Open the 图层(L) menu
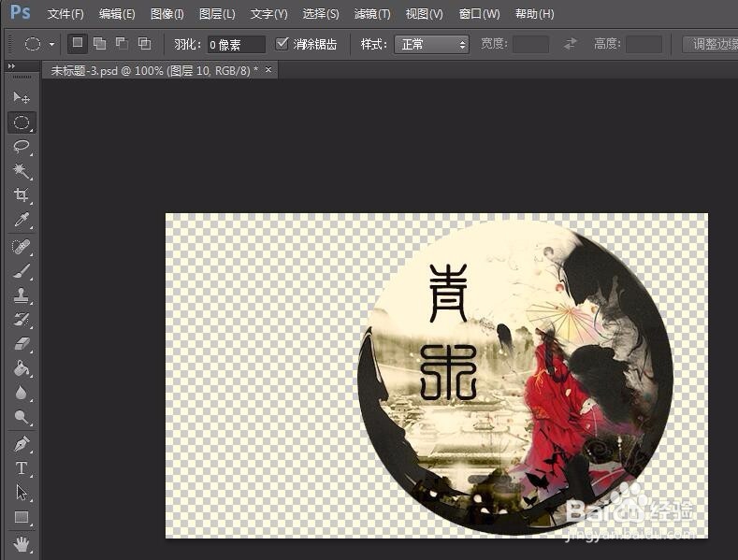The height and width of the screenshot is (560, 738). [217, 14]
